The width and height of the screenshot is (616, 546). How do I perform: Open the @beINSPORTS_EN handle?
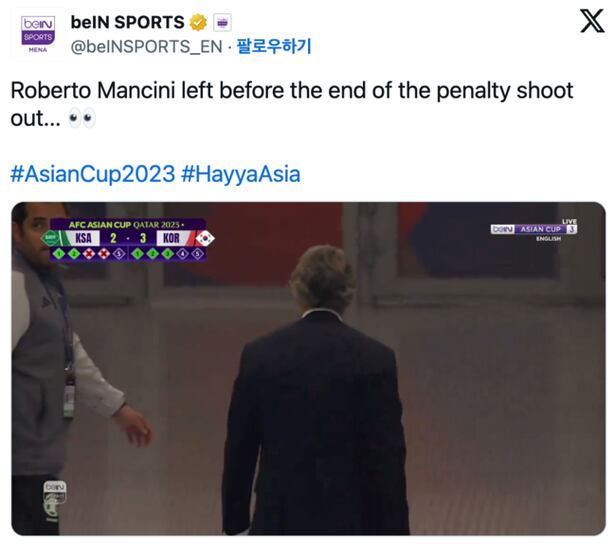tap(147, 47)
